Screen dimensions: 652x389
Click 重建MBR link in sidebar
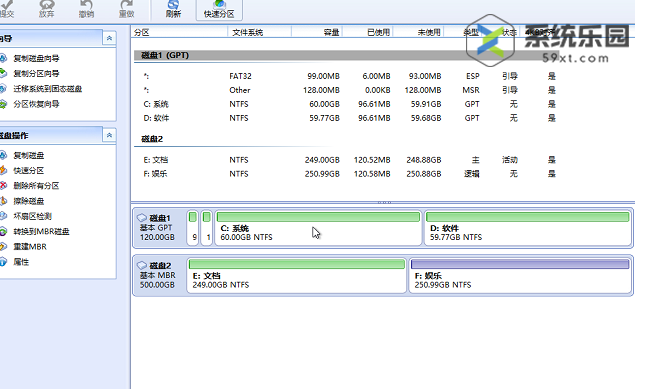[x=30, y=246]
